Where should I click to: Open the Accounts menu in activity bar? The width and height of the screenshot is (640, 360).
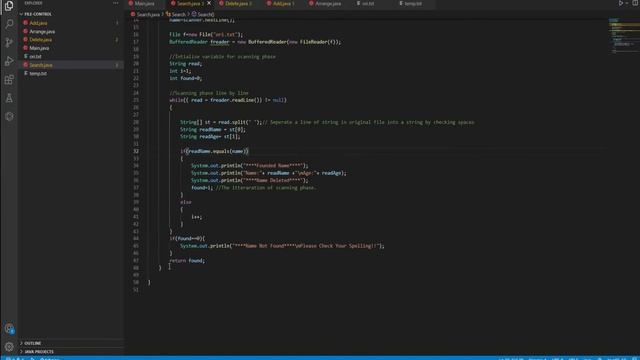point(9,329)
